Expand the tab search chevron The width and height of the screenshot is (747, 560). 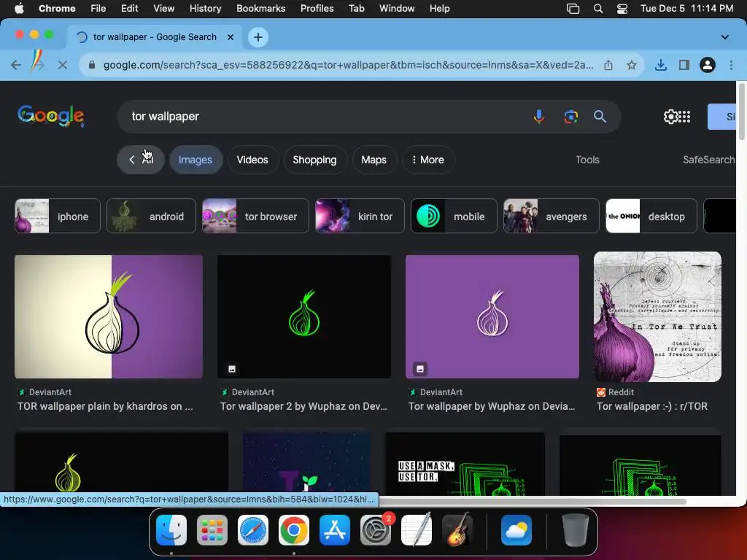point(724,37)
